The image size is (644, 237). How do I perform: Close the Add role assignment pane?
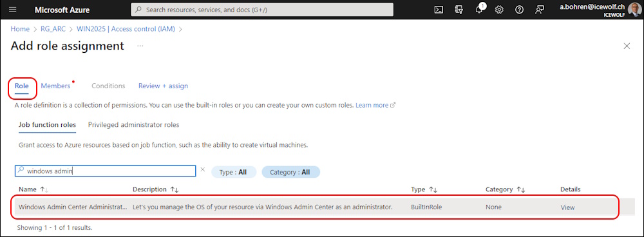[x=627, y=46]
